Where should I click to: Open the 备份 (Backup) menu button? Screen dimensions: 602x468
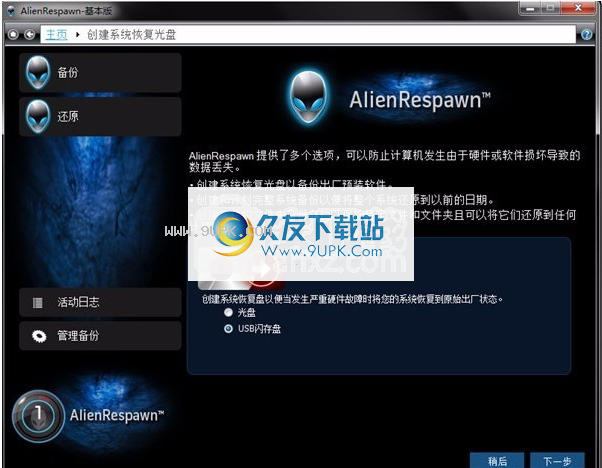pos(100,72)
